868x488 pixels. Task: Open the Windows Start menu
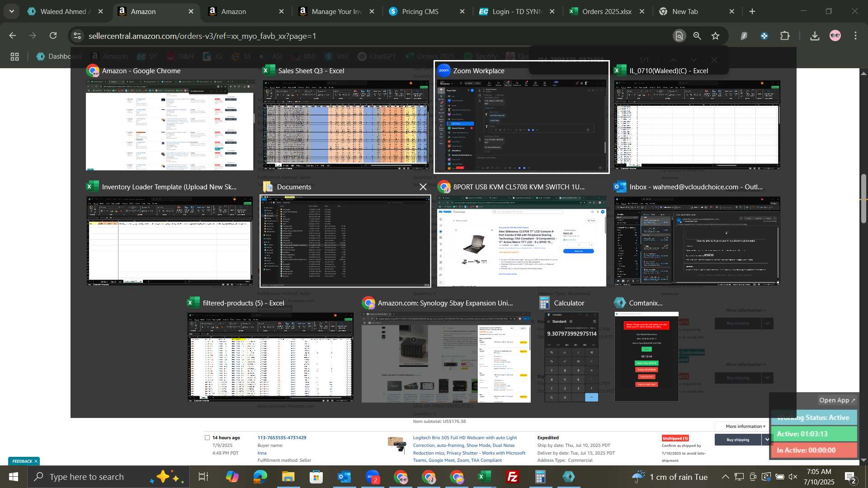click(x=13, y=477)
